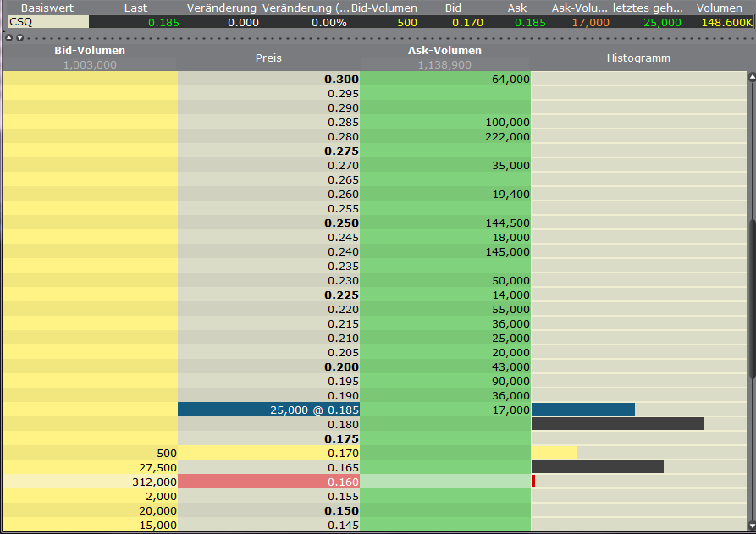The height and width of the screenshot is (534, 756).
Task: Click the Histogramm column header
Action: (638, 58)
